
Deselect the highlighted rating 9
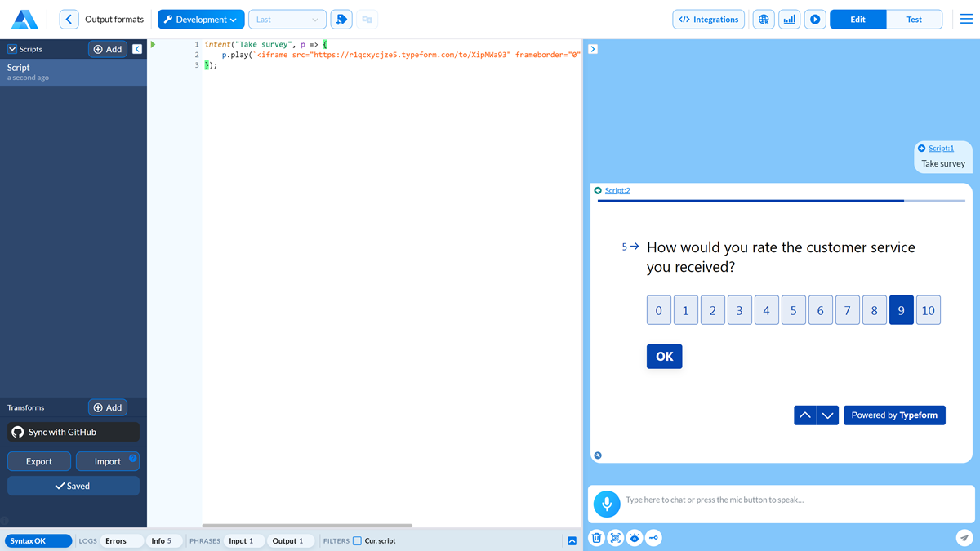tap(902, 310)
